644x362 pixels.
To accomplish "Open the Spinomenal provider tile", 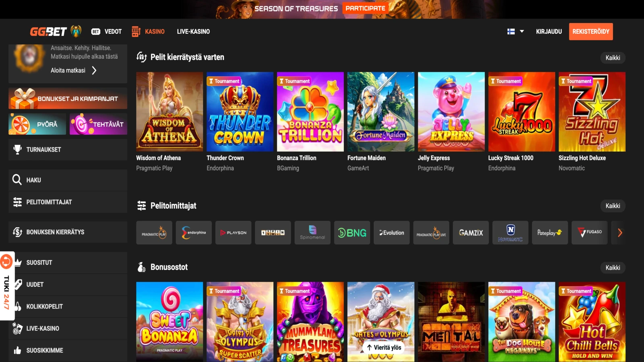I will [x=312, y=233].
